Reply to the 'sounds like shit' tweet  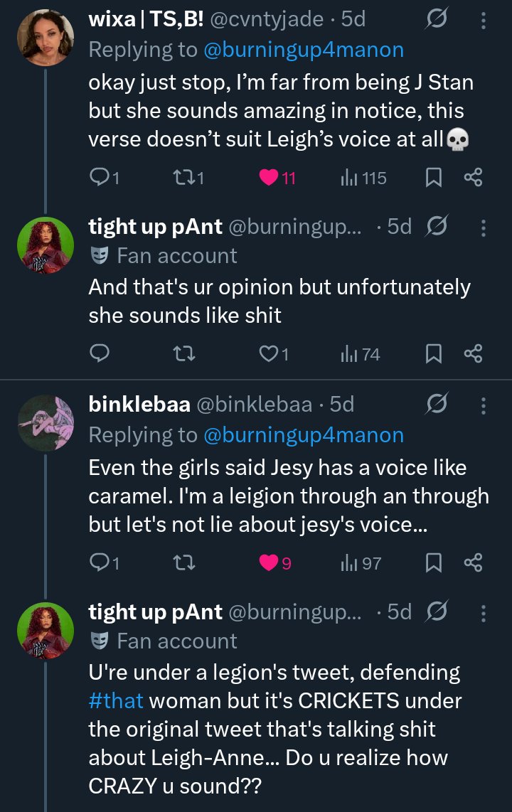coord(98,353)
